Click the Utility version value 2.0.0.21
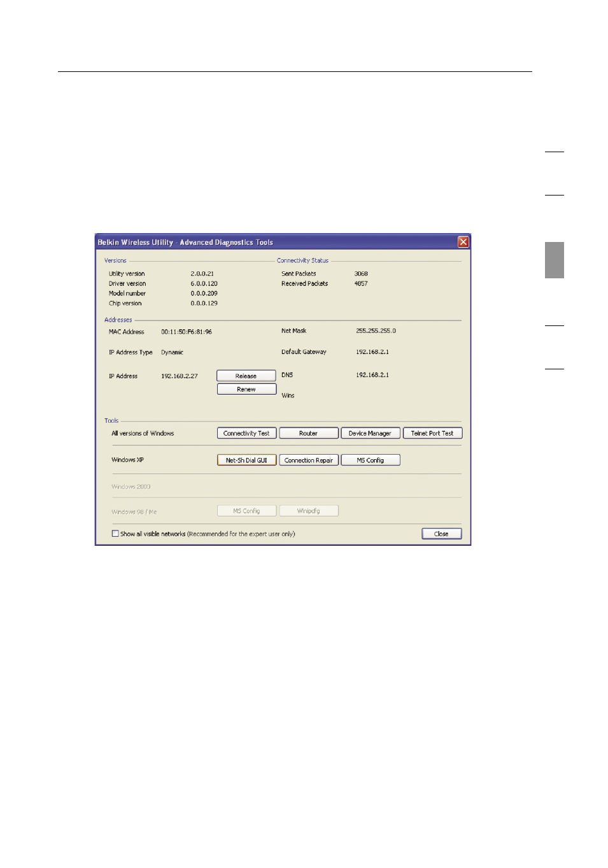The width and height of the screenshot is (608, 868). (x=202, y=274)
